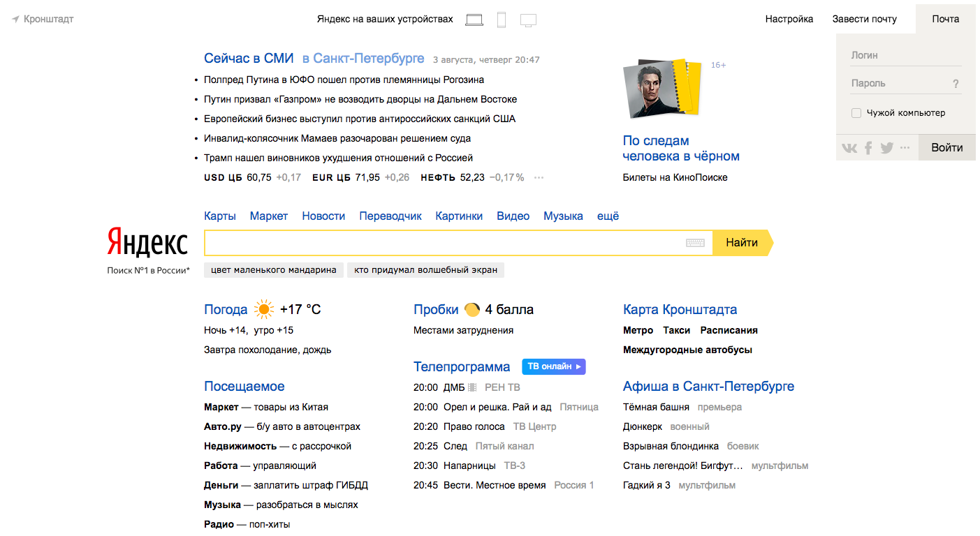This screenshot has height=536, width=980.
Task: Try the suggestion кто придумал волшебный экран
Action: click(426, 270)
